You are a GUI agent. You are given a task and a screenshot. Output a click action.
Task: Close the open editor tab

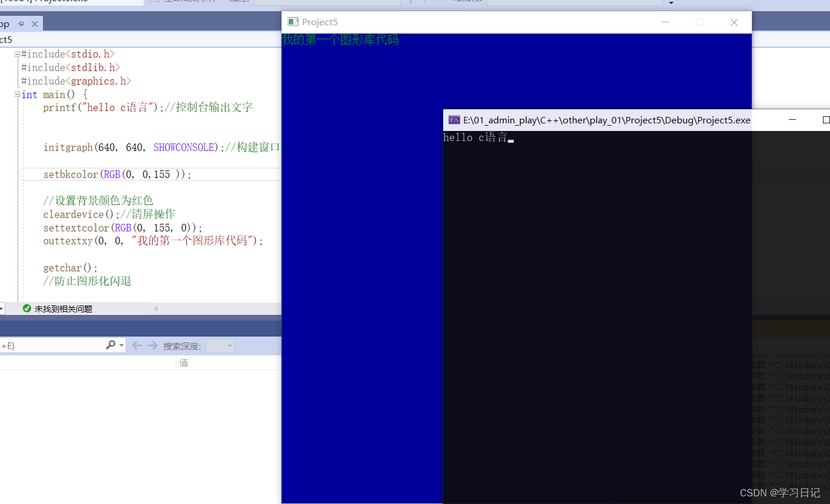pyautogui.click(x=35, y=24)
